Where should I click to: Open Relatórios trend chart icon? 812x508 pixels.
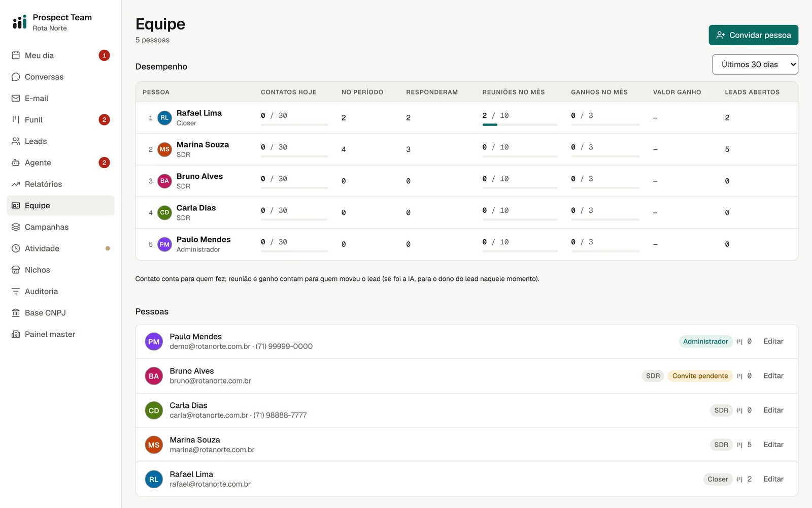pyautogui.click(x=16, y=184)
